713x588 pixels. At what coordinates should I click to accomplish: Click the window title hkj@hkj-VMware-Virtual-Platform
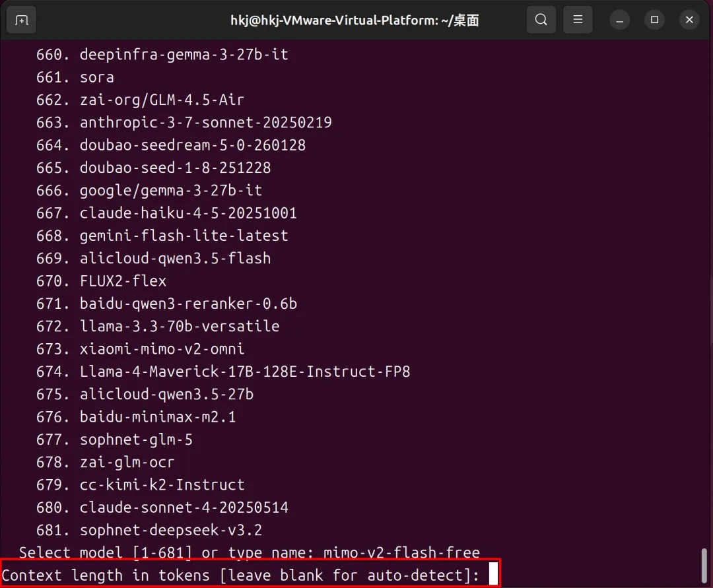[355, 20]
